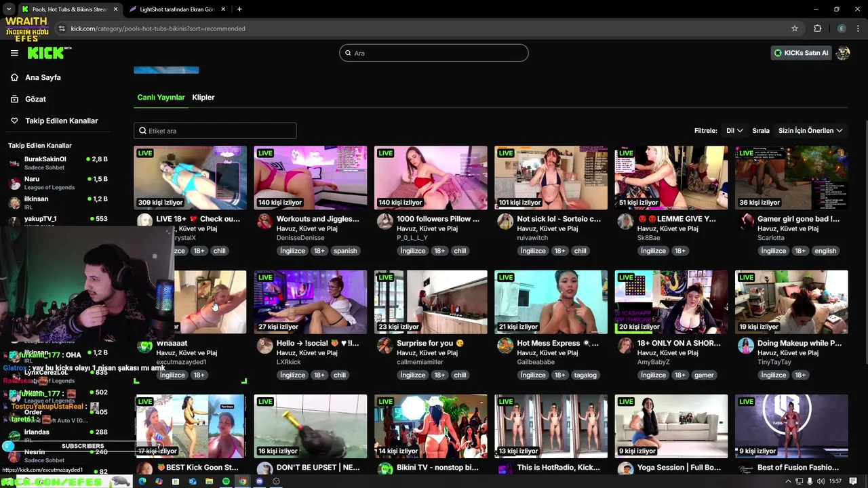Switch to Canlı Yayınlar tab
This screenshot has height=488, width=868.
(161, 97)
